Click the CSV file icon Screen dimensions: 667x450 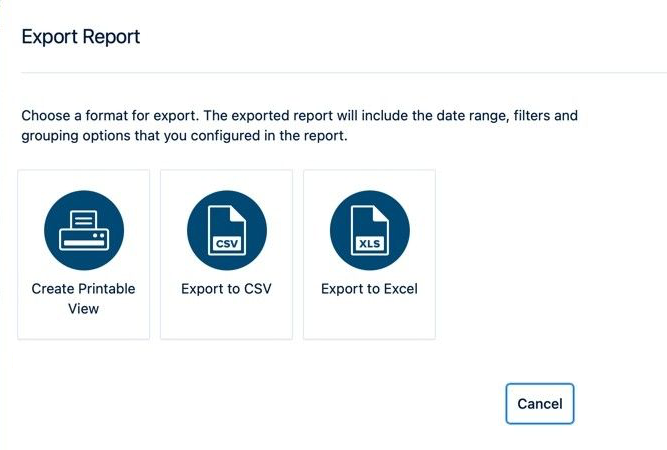coord(226,231)
